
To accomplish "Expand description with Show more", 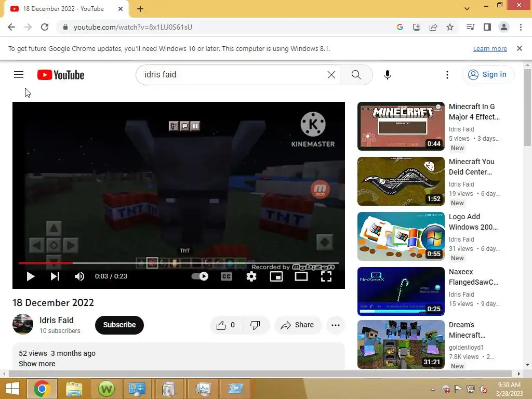I will (37, 364).
